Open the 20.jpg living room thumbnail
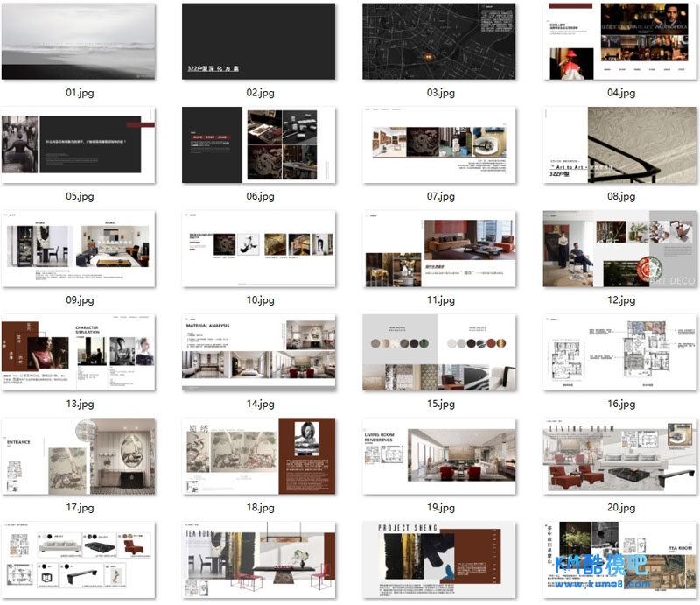The height and width of the screenshot is (605, 700). point(620,456)
